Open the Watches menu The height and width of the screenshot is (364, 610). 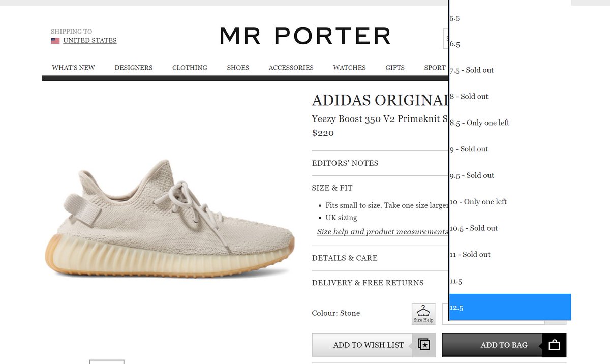coord(349,68)
